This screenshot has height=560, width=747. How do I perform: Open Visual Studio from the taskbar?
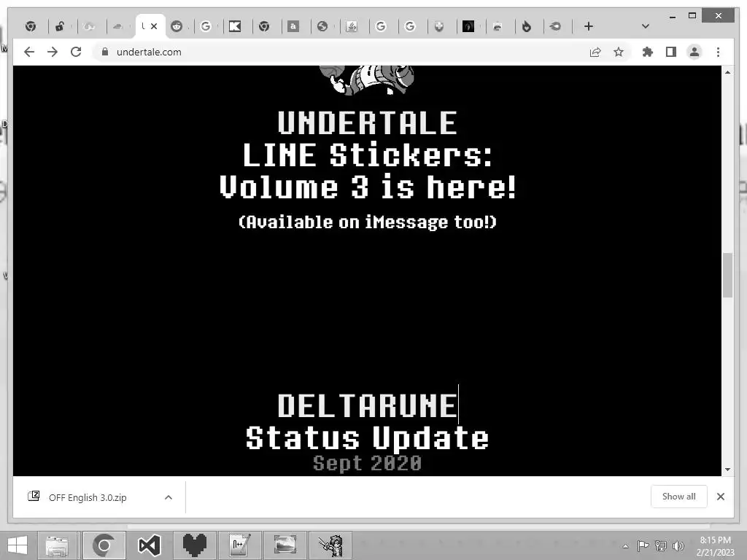click(x=149, y=545)
